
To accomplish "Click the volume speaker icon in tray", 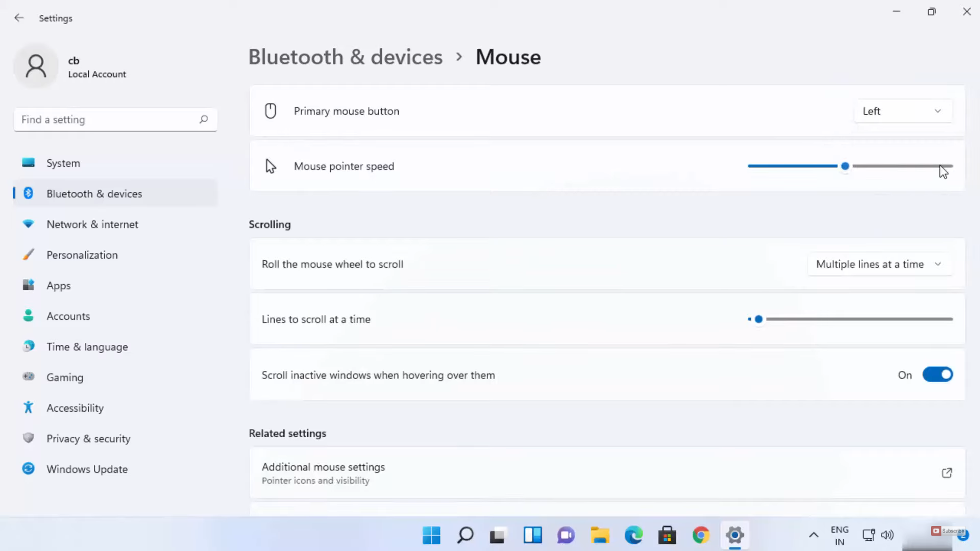I will (x=888, y=535).
